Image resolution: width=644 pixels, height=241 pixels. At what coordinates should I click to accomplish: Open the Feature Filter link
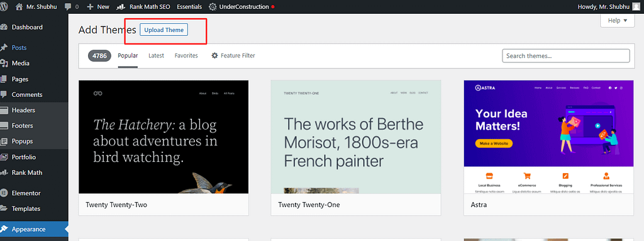[x=233, y=55]
